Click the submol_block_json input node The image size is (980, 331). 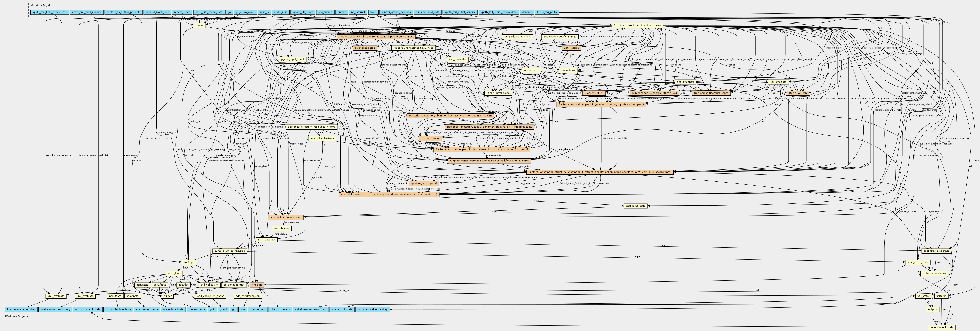pos(157,12)
